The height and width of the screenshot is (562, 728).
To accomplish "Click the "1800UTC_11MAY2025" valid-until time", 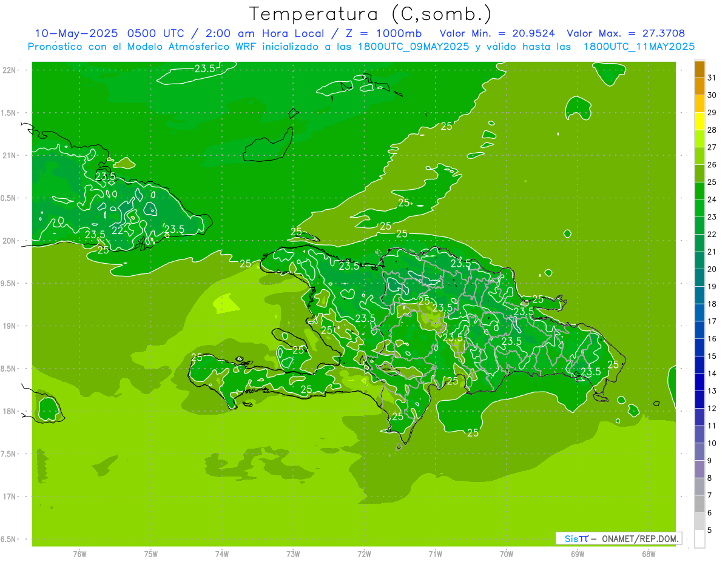I will click(x=639, y=47).
